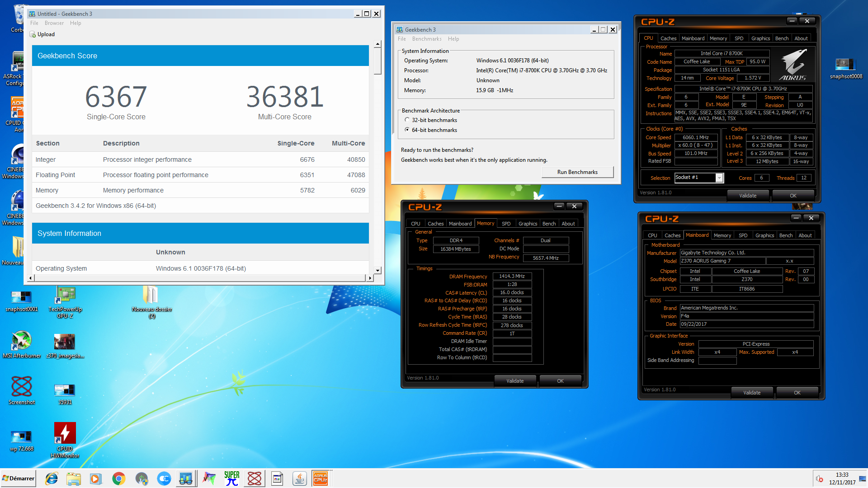Click the multi-core score 36381
This screenshot has width=868, height=488.
pyautogui.click(x=285, y=97)
